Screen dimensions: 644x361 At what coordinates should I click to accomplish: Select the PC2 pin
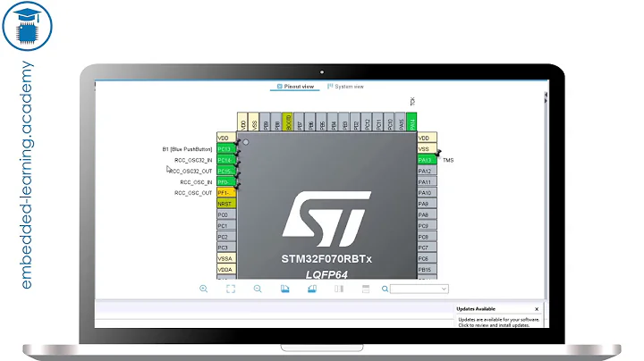(226, 237)
